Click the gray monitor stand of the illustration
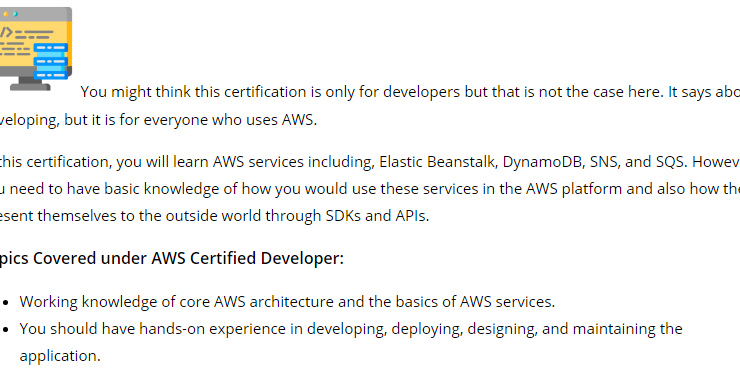This screenshot has height=370, width=740. point(30,84)
